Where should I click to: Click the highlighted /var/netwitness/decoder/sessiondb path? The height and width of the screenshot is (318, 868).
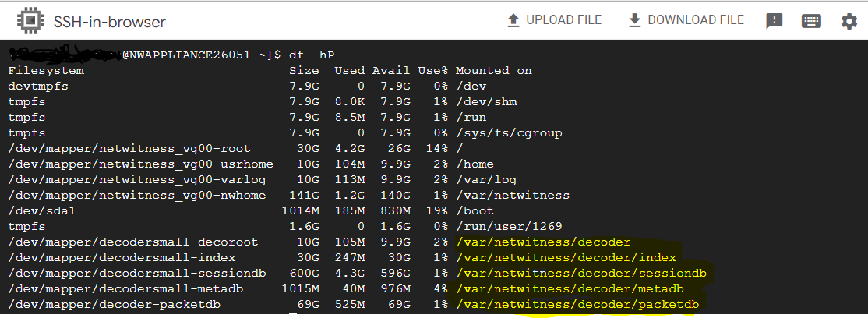[x=585, y=273]
